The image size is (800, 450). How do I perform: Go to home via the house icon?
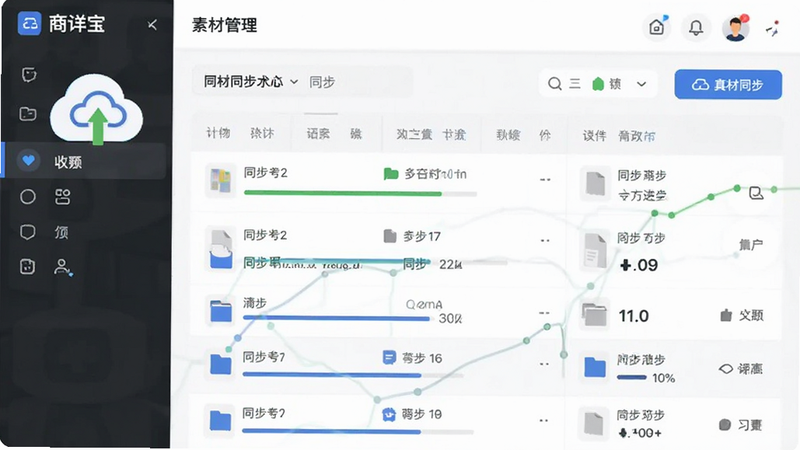coord(657,27)
